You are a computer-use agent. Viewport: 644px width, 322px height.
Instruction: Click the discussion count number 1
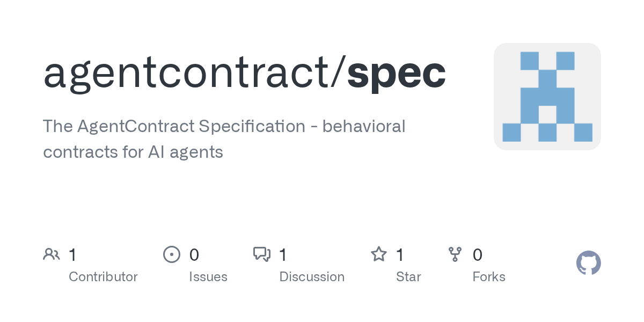[x=283, y=255]
